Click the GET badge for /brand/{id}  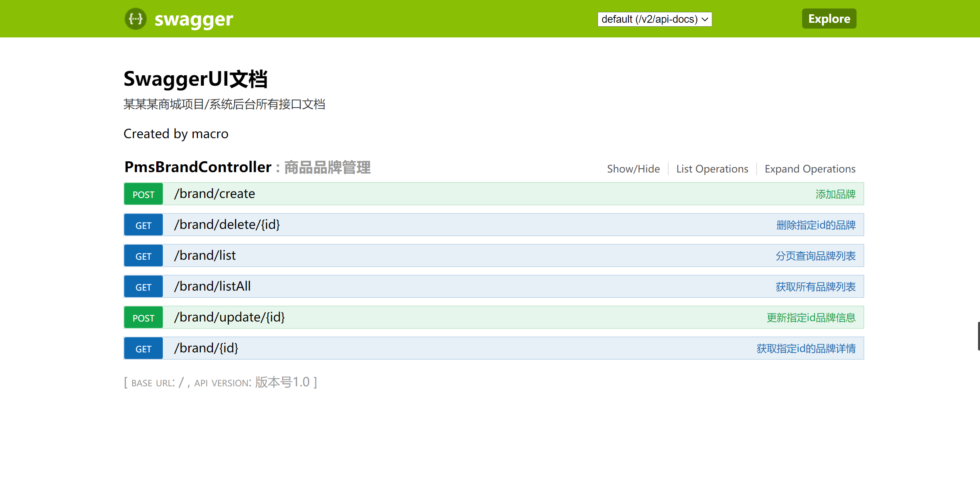pos(143,348)
